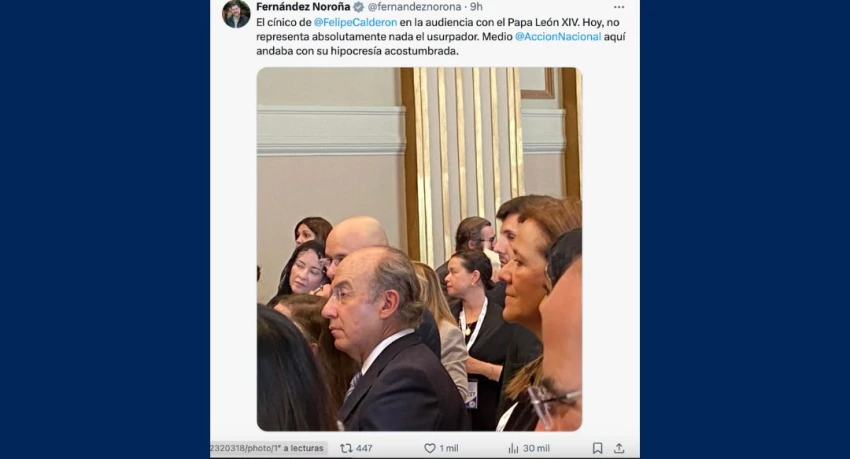Bookmark this tweet
The width and height of the screenshot is (850, 459).
click(x=597, y=448)
